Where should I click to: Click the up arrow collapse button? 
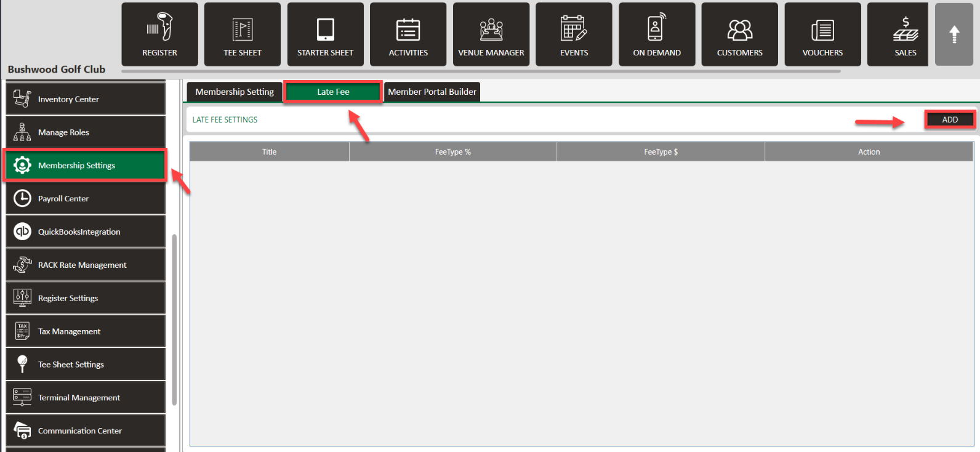(x=954, y=34)
